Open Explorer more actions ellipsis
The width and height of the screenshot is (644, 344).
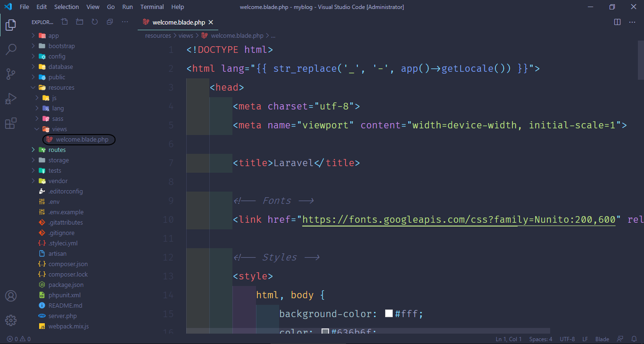[125, 22]
